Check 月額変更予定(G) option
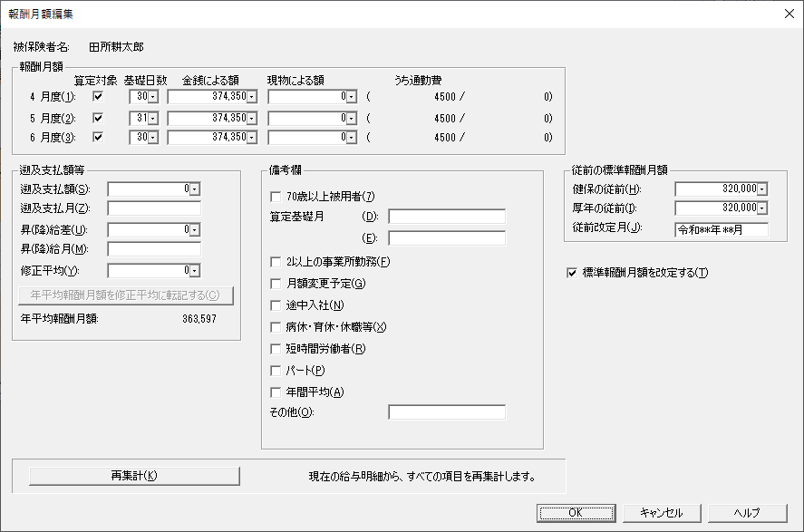 tap(276, 284)
